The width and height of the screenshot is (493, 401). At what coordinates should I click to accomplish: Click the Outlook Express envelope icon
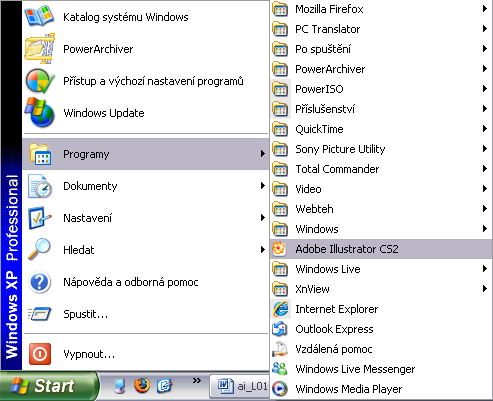(x=279, y=329)
